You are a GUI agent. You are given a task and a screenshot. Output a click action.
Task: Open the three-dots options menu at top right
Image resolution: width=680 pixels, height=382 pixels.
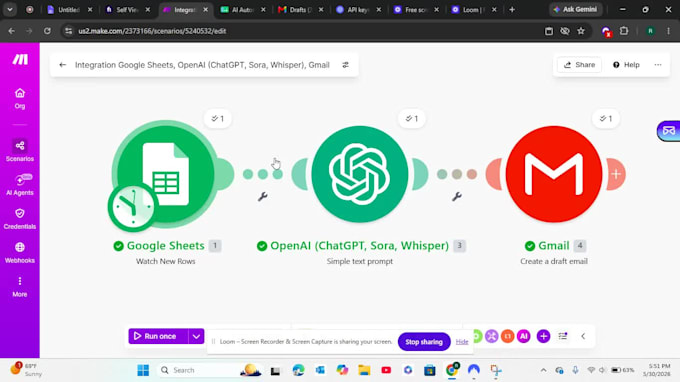(658, 65)
